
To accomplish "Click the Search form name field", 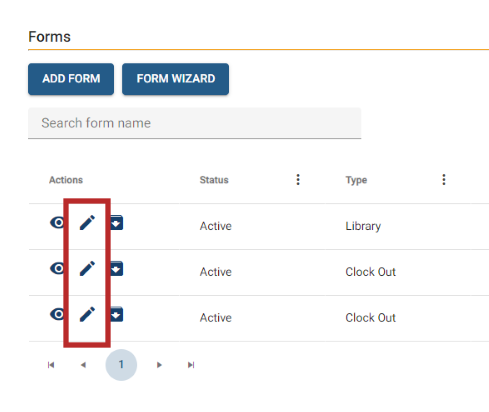I will 195,123.
